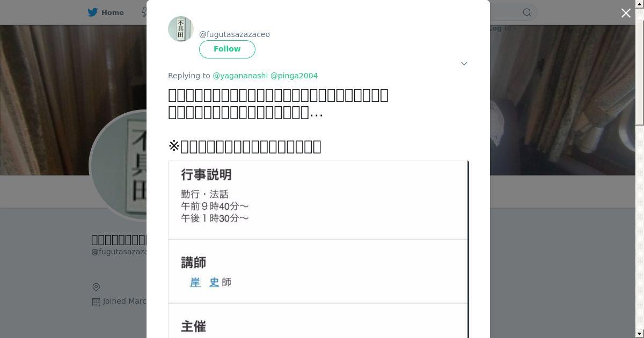Visit the @pinga2004 profile link
The height and width of the screenshot is (338, 644).
tap(294, 76)
